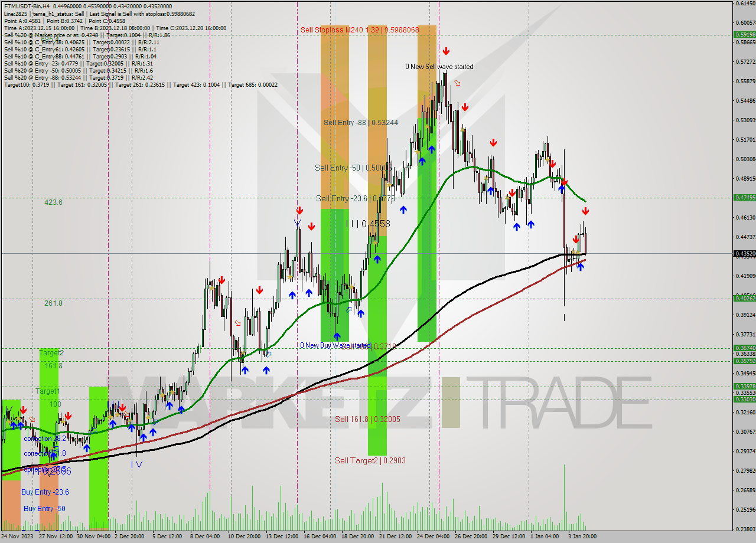756x543 pixels.
Task: Click the '29 Dec 12:00' time axis label
Action: [509, 537]
